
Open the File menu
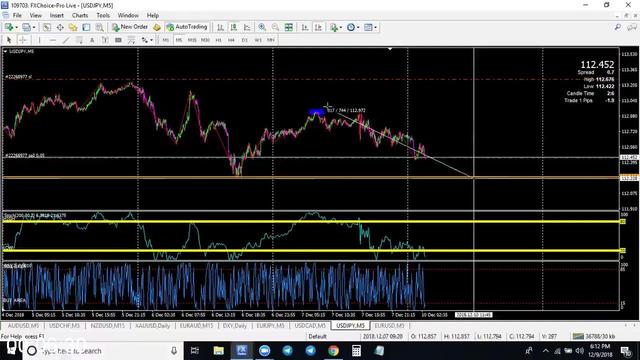pyautogui.click(x=17, y=15)
